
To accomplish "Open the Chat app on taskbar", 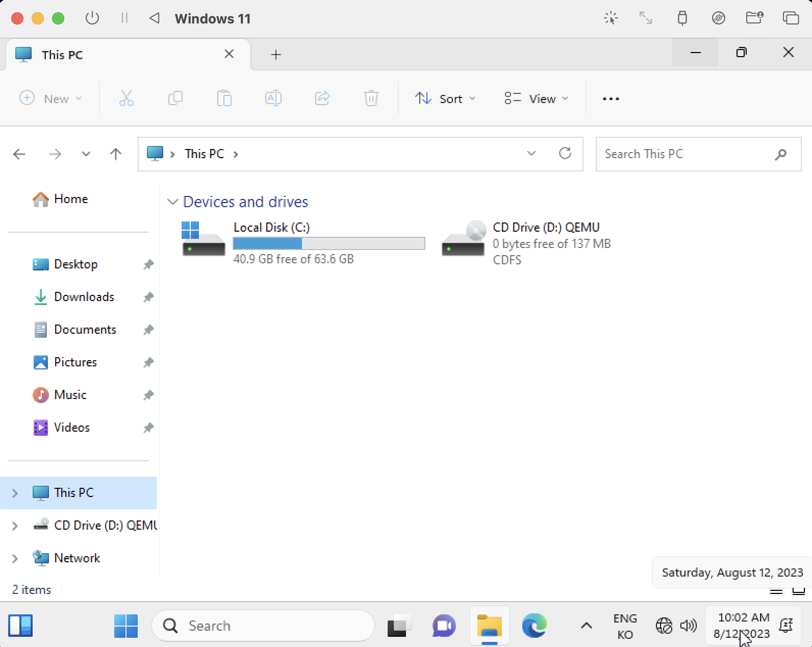I will point(444,626).
